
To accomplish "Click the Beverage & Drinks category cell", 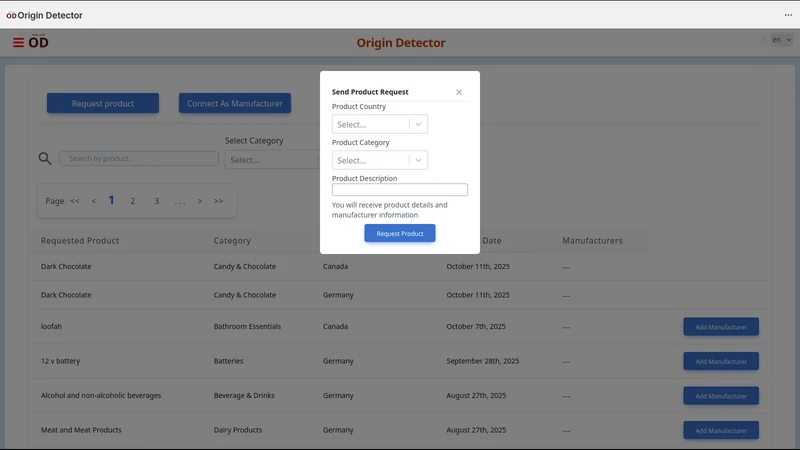I will click(244, 395).
